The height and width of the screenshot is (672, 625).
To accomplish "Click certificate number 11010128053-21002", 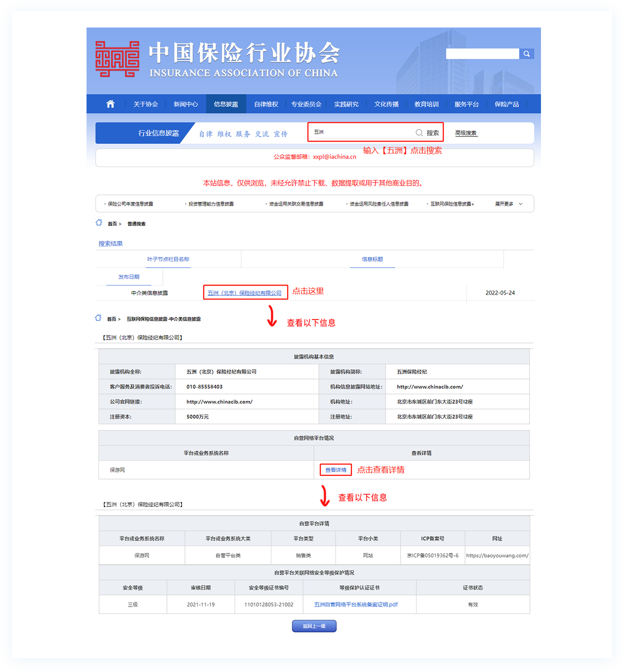I will click(x=269, y=604).
